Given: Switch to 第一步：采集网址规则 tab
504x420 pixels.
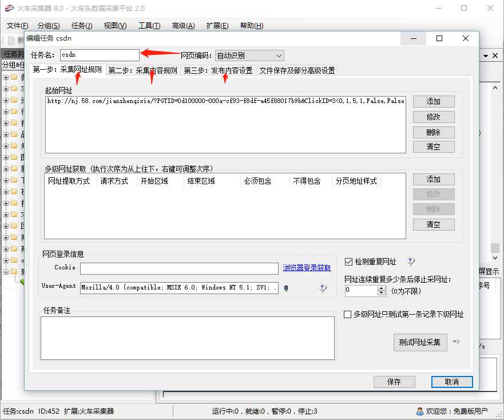Looking at the screenshot, I should [x=68, y=69].
